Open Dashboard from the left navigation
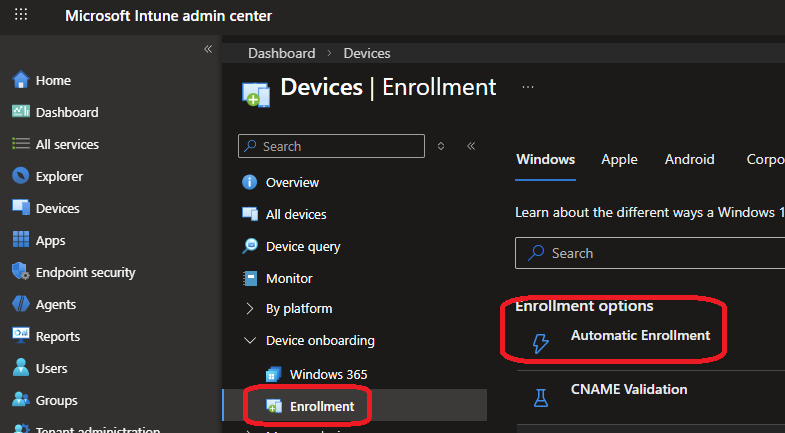This screenshot has height=433, width=785. (67, 112)
